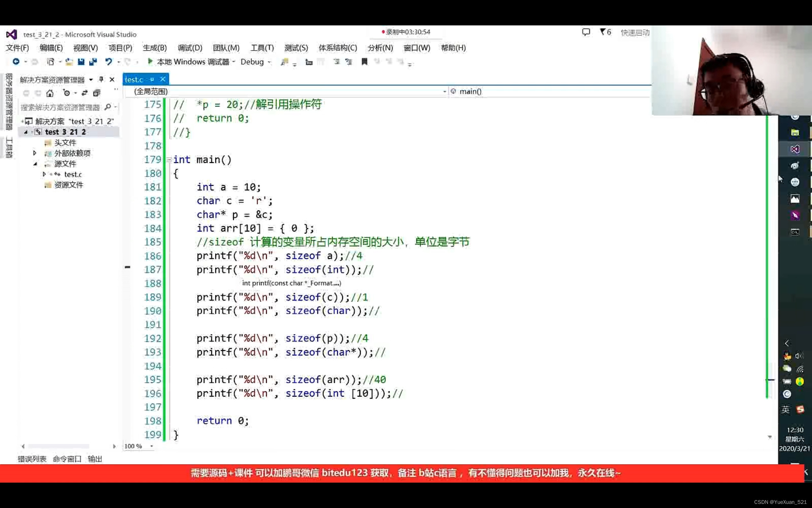Click the Find in Files toolbar icon
812x508 pixels.
click(284, 62)
